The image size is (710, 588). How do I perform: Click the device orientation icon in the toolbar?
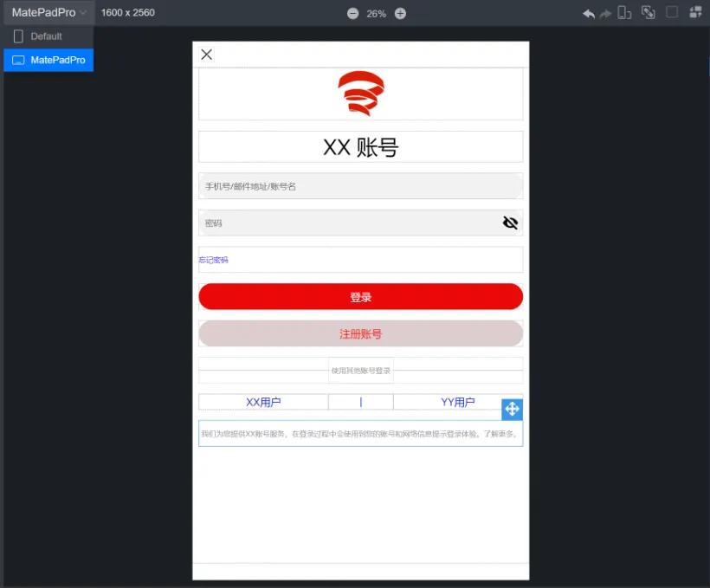[624, 12]
